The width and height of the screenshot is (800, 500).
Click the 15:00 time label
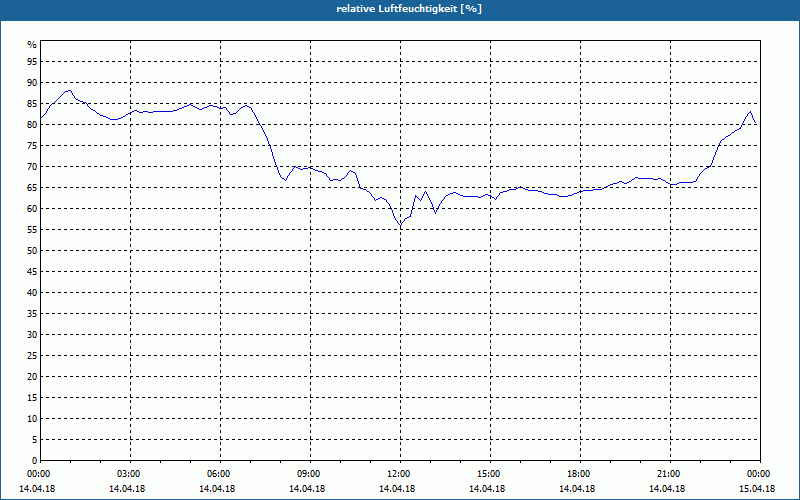pos(490,473)
